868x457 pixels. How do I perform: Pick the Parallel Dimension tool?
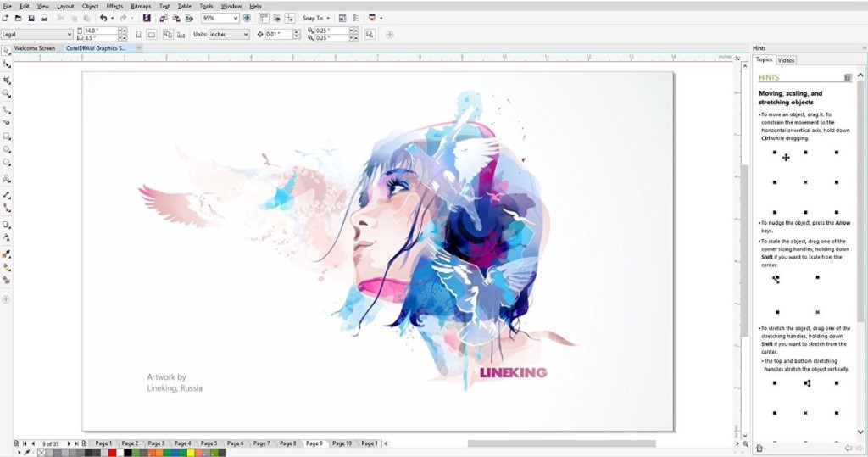[6, 195]
